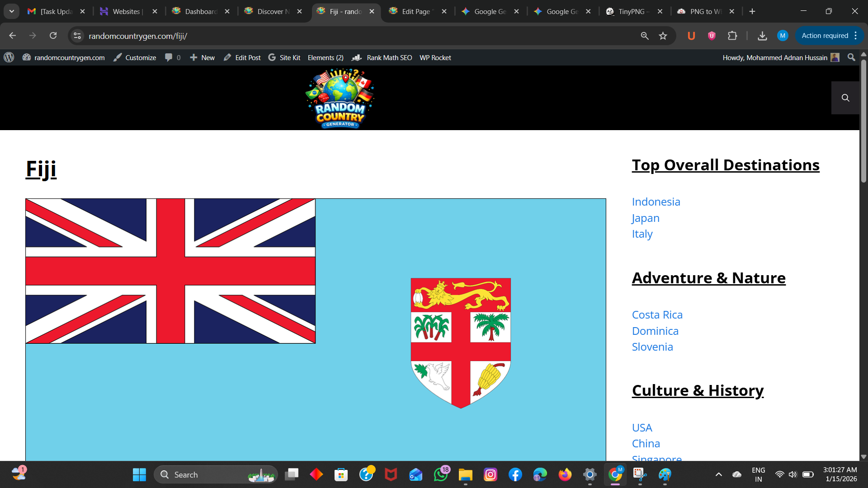Open the Chrome three-dot menu
Image resolution: width=868 pixels, height=488 pixels.
tap(856, 36)
